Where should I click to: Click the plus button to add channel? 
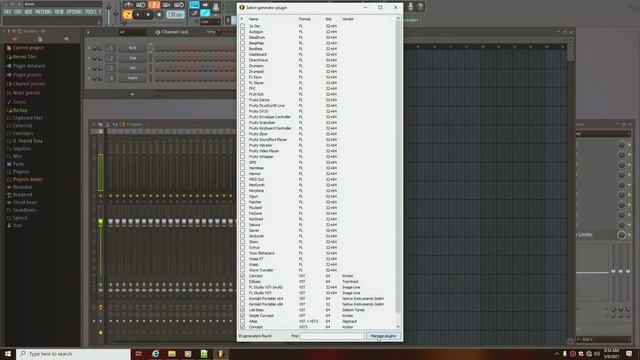(x=132, y=94)
